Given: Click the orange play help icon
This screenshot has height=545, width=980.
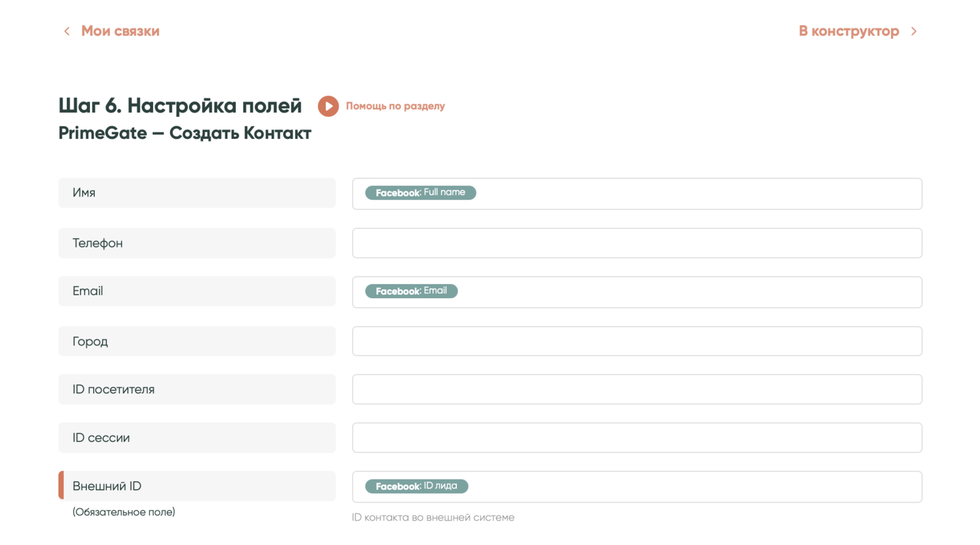Looking at the screenshot, I should coord(328,106).
